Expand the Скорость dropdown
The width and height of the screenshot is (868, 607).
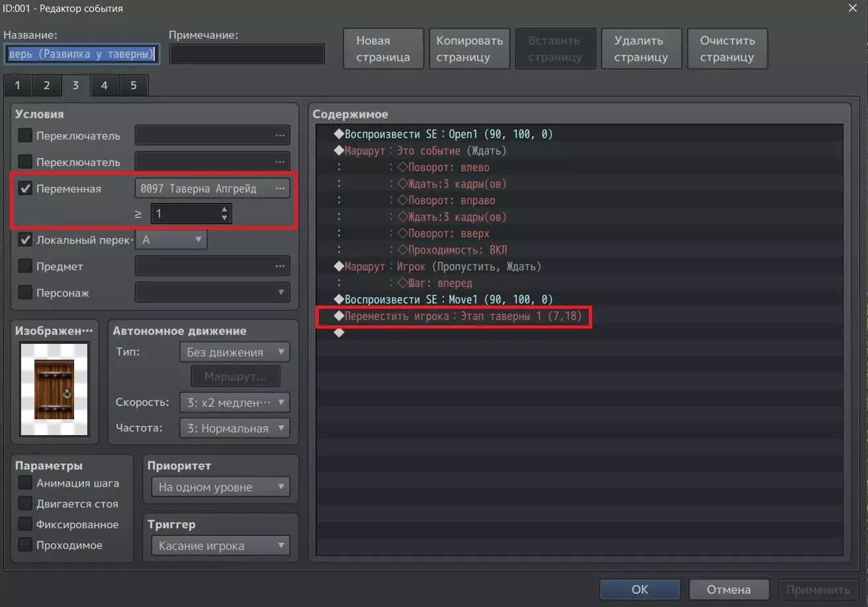(x=235, y=402)
